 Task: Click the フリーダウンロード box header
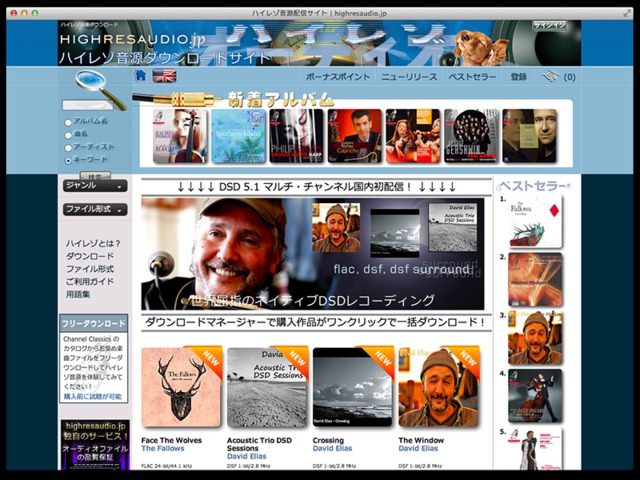pos(93,323)
